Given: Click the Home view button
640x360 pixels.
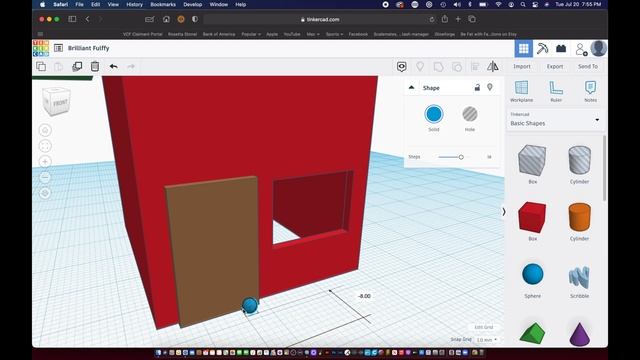Looking at the screenshot, I should tap(45, 130).
